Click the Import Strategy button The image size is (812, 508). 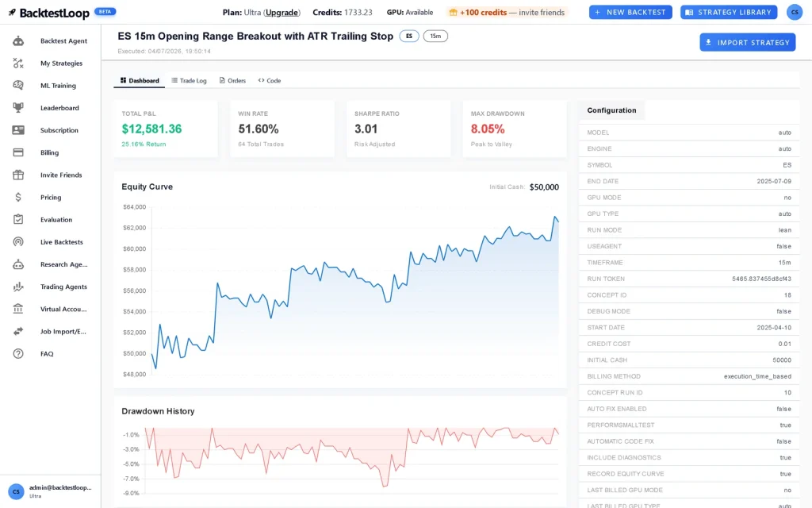[747, 43]
